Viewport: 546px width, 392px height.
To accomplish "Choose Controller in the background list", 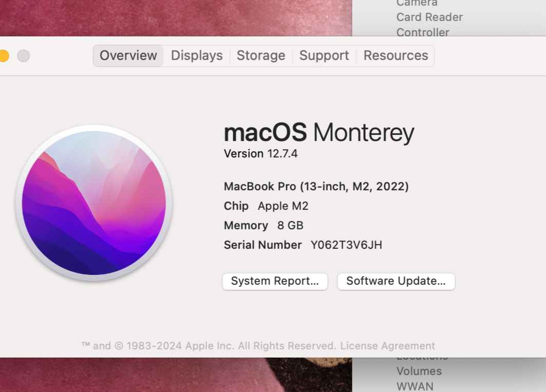I will (x=422, y=32).
